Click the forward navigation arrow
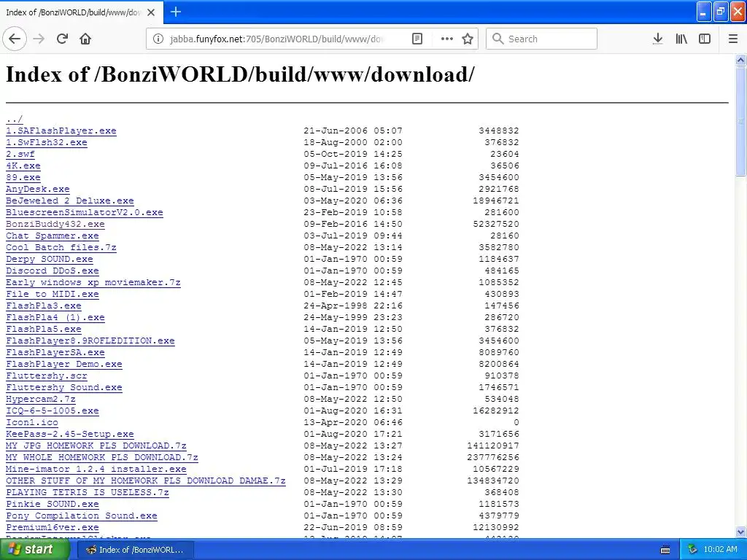The image size is (747, 560). pyautogui.click(x=39, y=39)
